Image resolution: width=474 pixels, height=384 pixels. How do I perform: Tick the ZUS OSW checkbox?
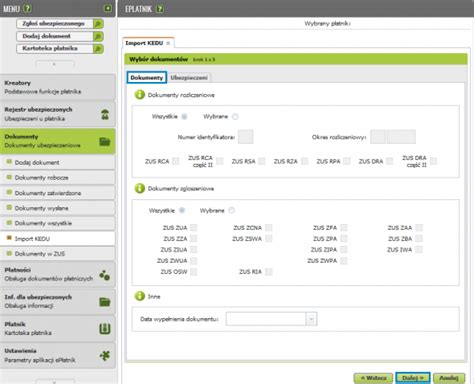click(194, 272)
